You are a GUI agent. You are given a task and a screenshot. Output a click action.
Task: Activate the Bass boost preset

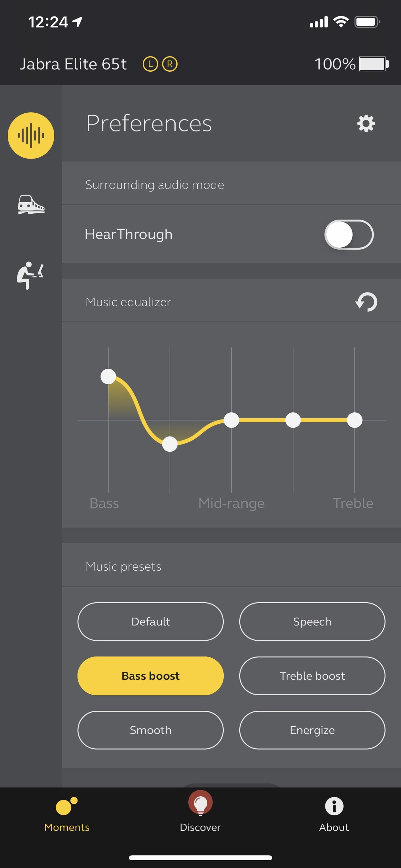pyautogui.click(x=151, y=676)
